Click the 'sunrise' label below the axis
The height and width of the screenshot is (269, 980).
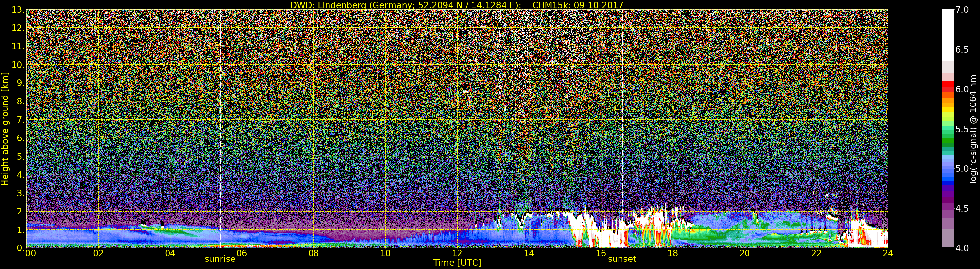(220, 259)
